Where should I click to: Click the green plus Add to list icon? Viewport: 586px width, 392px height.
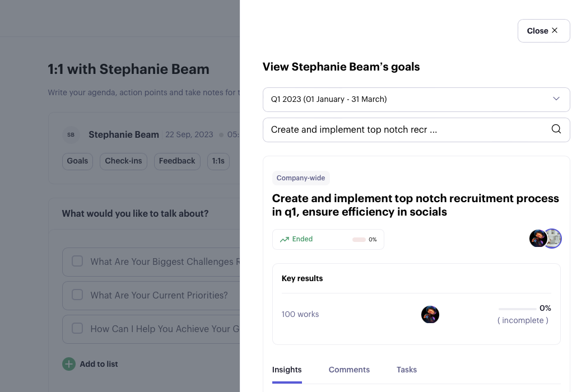point(69,364)
